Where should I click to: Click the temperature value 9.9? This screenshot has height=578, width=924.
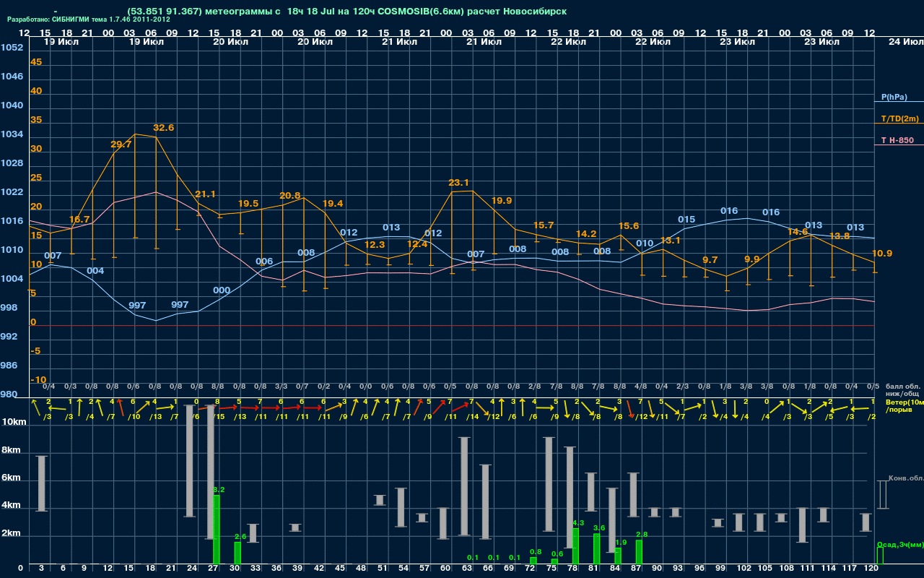(752, 259)
